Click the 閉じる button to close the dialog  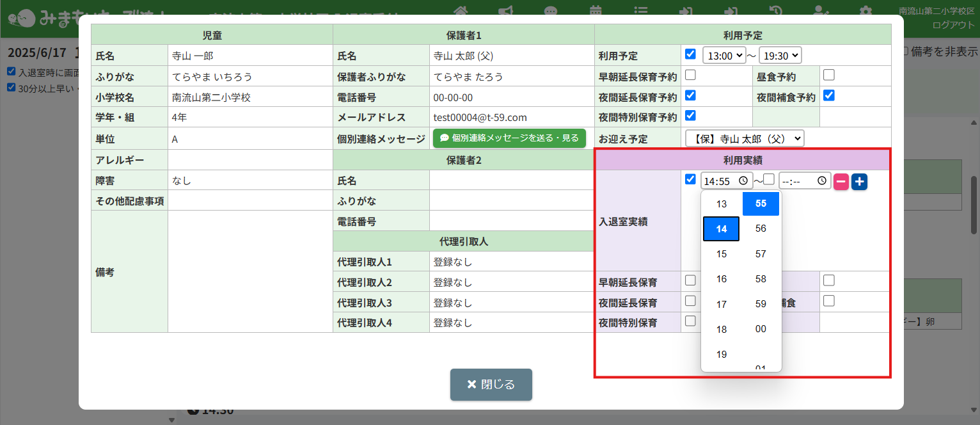pos(491,385)
